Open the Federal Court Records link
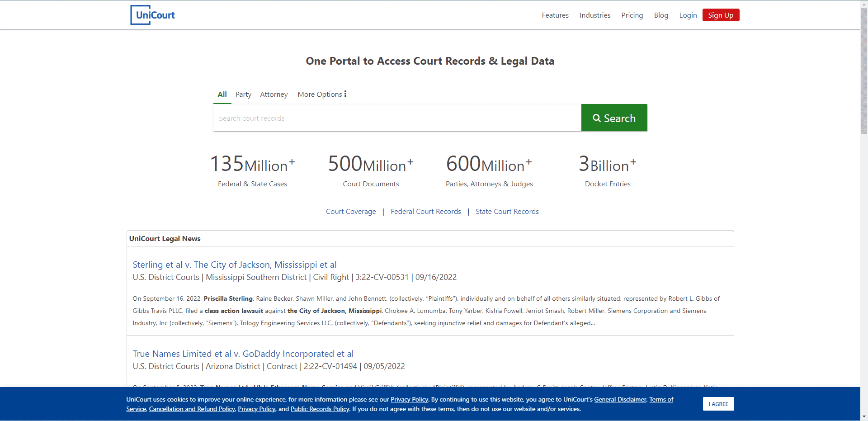The width and height of the screenshot is (868, 421). (x=426, y=212)
